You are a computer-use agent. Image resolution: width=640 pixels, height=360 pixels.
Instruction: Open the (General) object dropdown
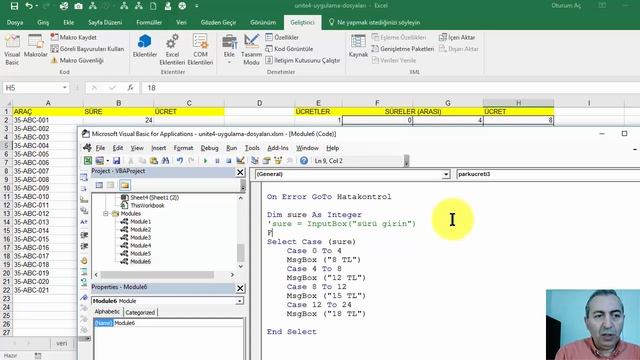tap(446, 174)
